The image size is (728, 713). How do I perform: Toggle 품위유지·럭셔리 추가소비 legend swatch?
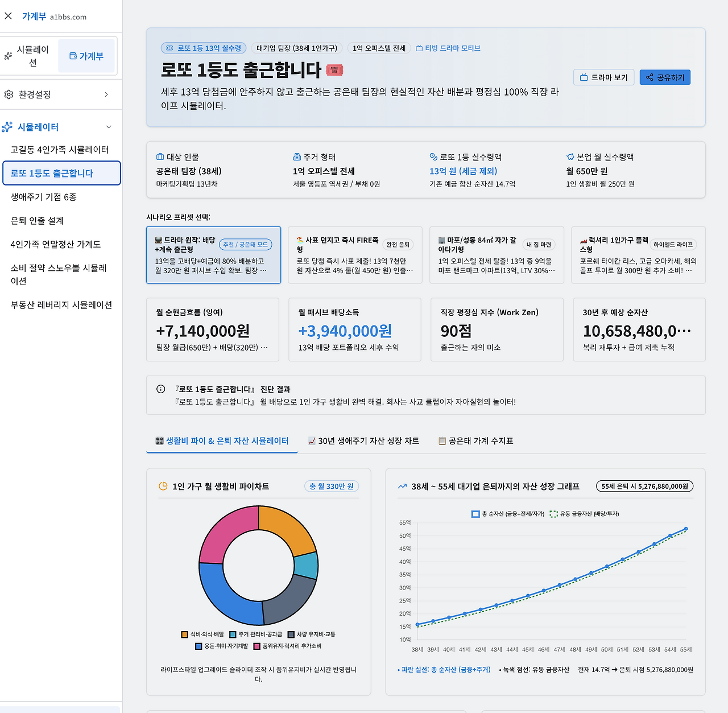pos(257,646)
